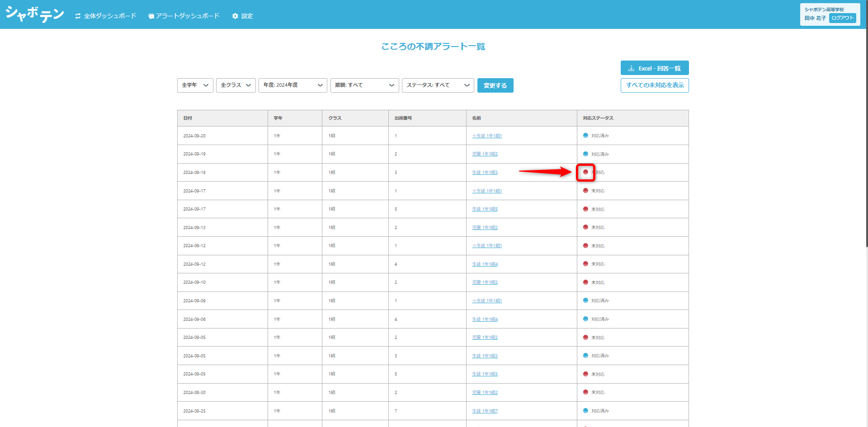Click the blue 対応済み icon in the 2024-09-09 row
Viewport: 868px width, 427px height.
[585, 300]
